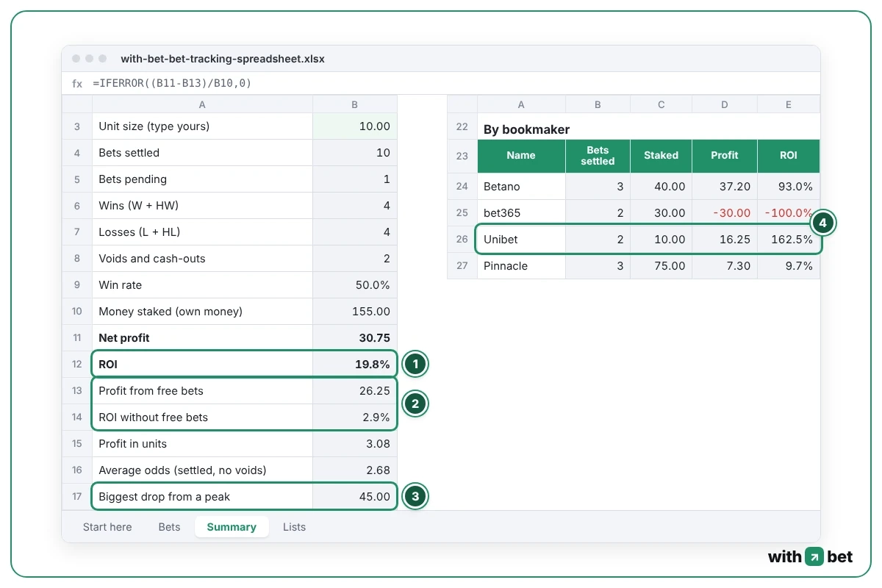Click the Wins (W + HW) label
Screen dimensions: 882x588
138,206
